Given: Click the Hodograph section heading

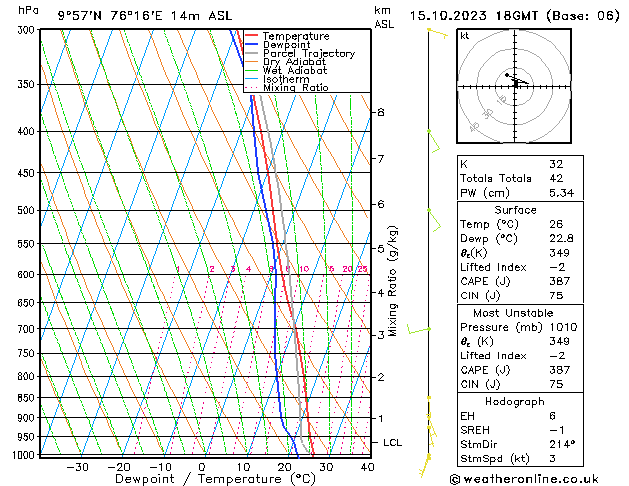Looking at the screenshot, I should (515, 401).
